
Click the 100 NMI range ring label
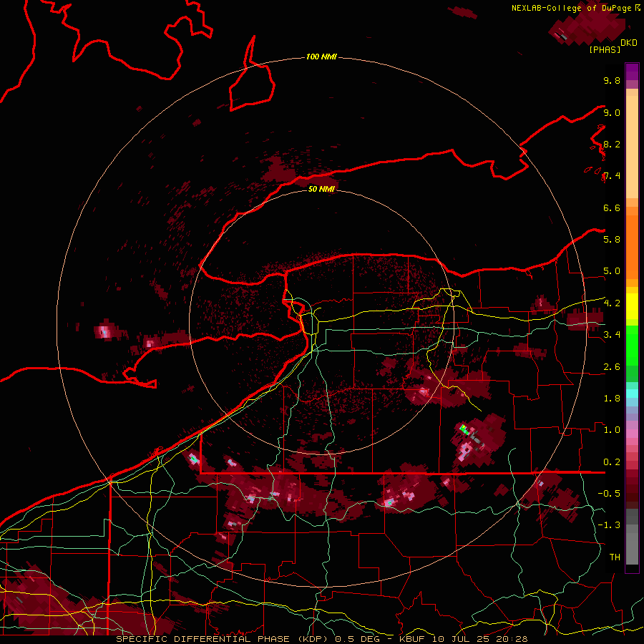point(321,57)
